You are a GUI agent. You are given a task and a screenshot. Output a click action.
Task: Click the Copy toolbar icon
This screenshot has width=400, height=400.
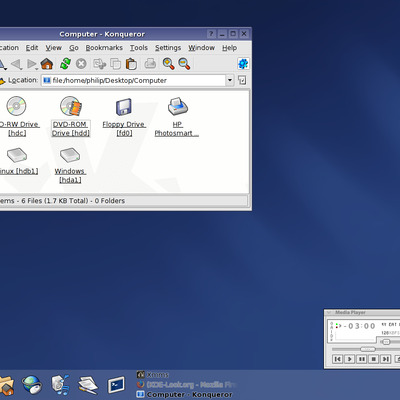[x=115, y=64]
